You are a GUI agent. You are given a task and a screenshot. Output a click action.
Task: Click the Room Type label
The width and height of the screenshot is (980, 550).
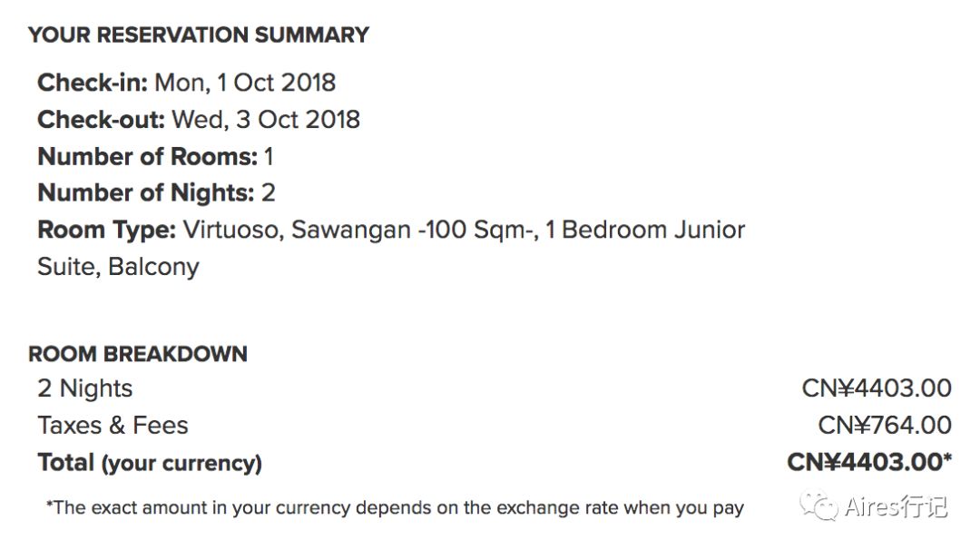[107, 231]
